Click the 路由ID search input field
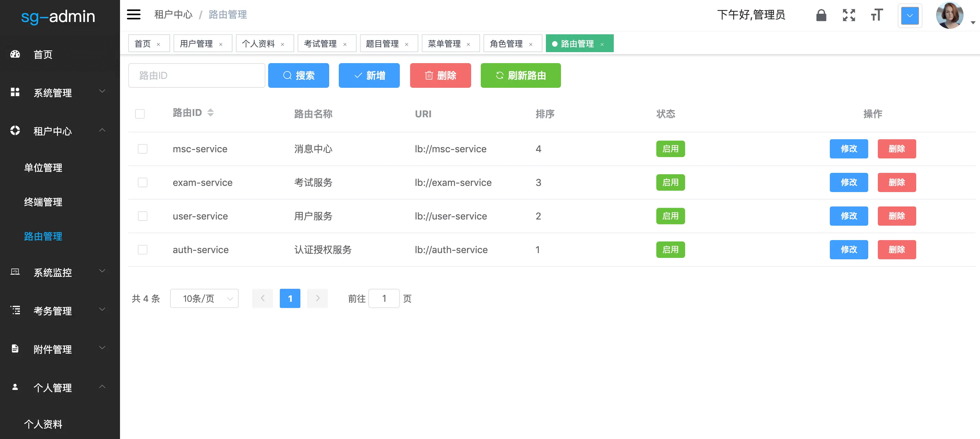 (196, 75)
